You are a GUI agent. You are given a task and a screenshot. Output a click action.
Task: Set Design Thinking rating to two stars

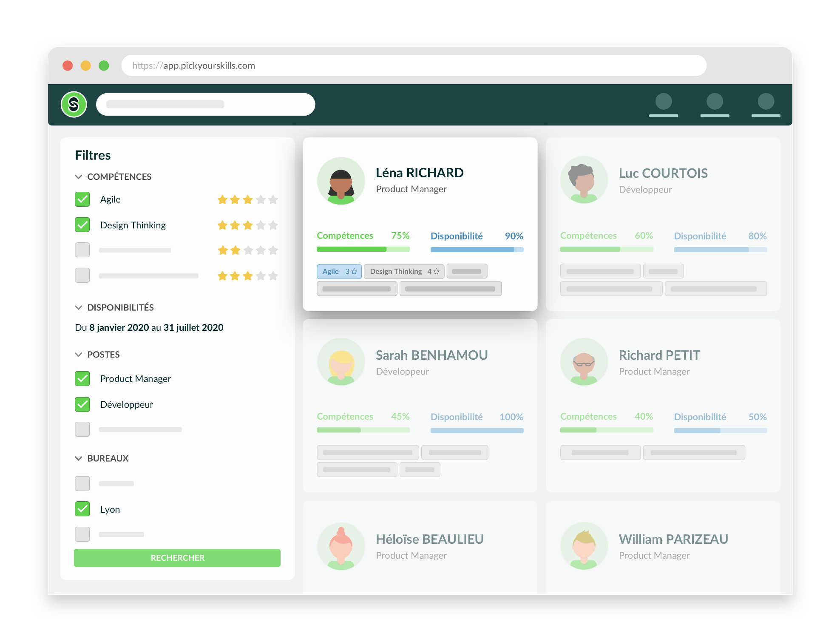235,225
